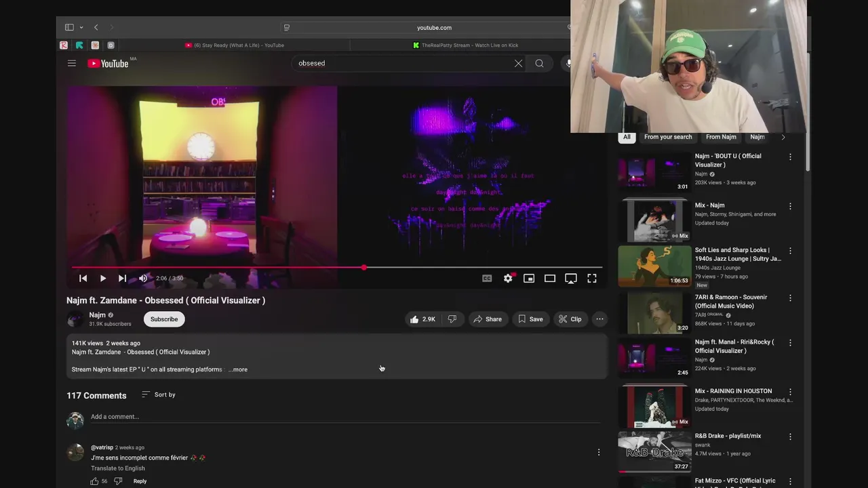Cast video with AirPlay icon
868x488 pixels.
click(571, 279)
